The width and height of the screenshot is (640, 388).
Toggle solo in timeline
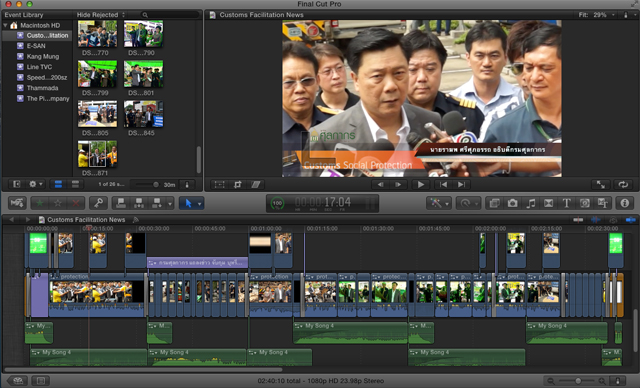click(613, 219)
